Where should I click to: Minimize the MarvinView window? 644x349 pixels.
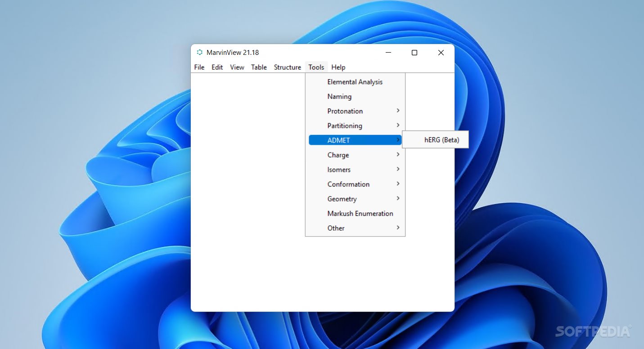tap(388, 53)
